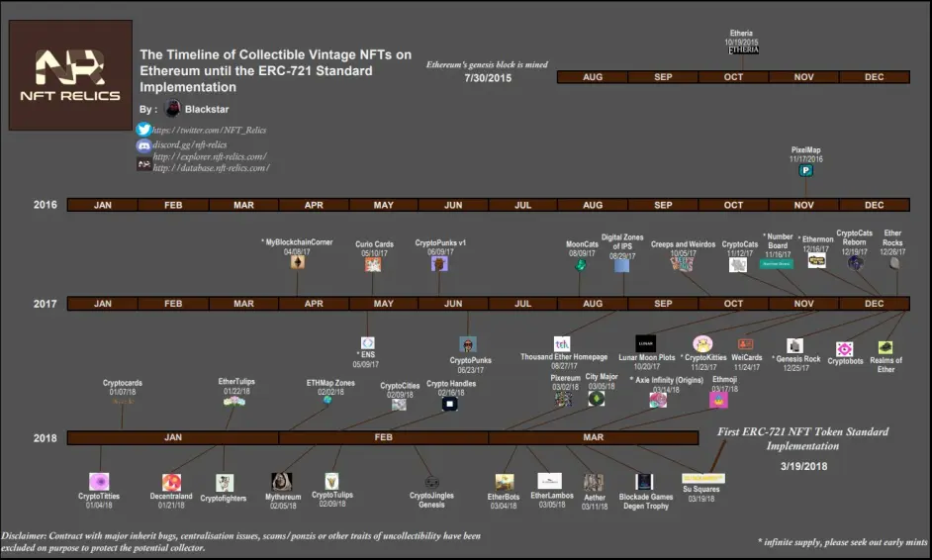This screenshot has height=560, width=932.
Task: Open the explorer.nft-relics.com link
Action: pyautogui.click(x=210, y=157)
